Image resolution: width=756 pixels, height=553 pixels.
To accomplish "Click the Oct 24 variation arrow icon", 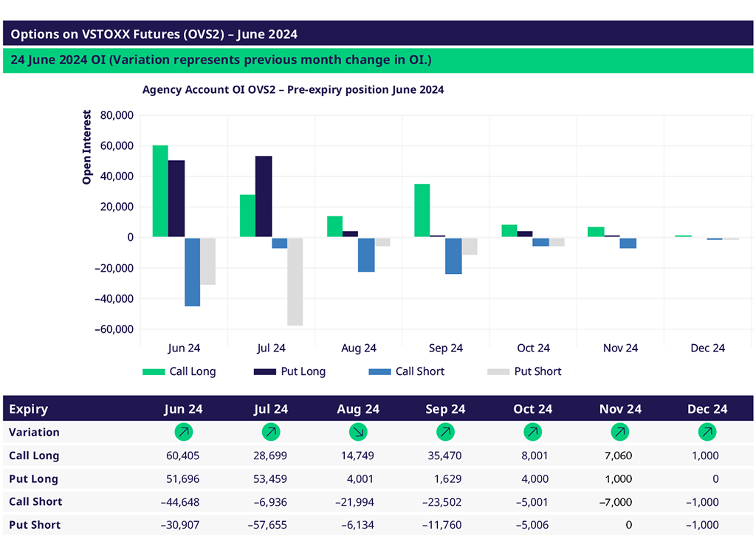I will pos(533,432).
